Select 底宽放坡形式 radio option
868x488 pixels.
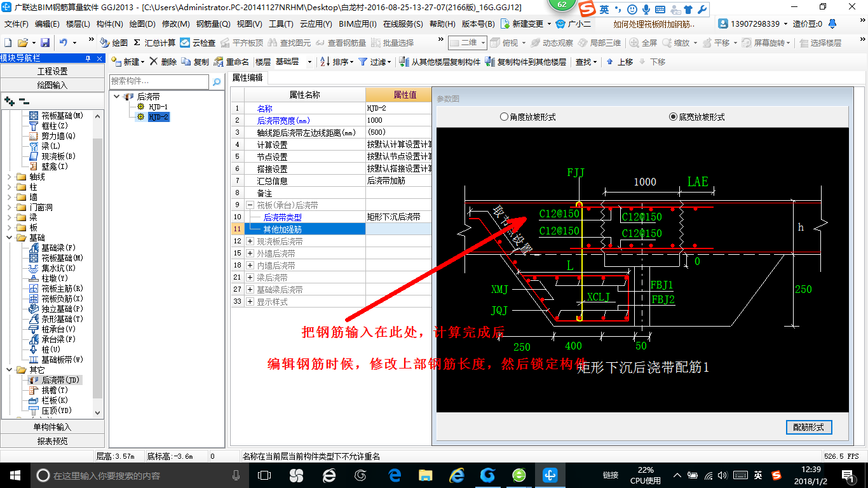[697, 117]
